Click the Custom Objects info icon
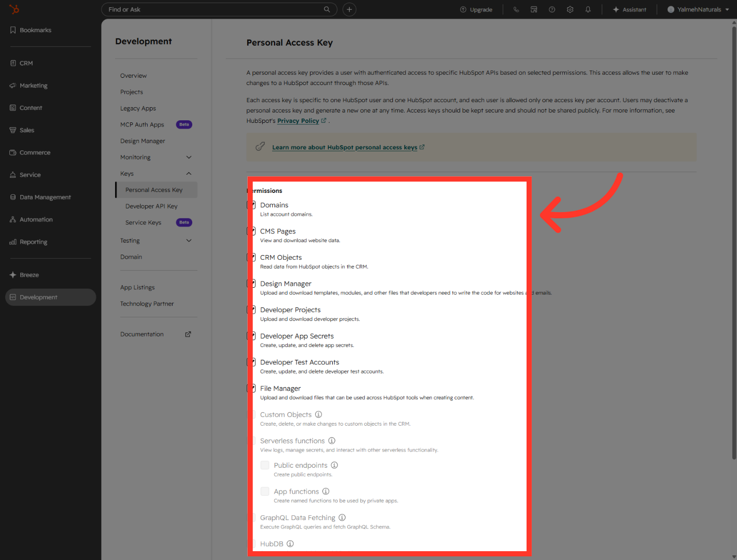737x560 pixels. 319,414
